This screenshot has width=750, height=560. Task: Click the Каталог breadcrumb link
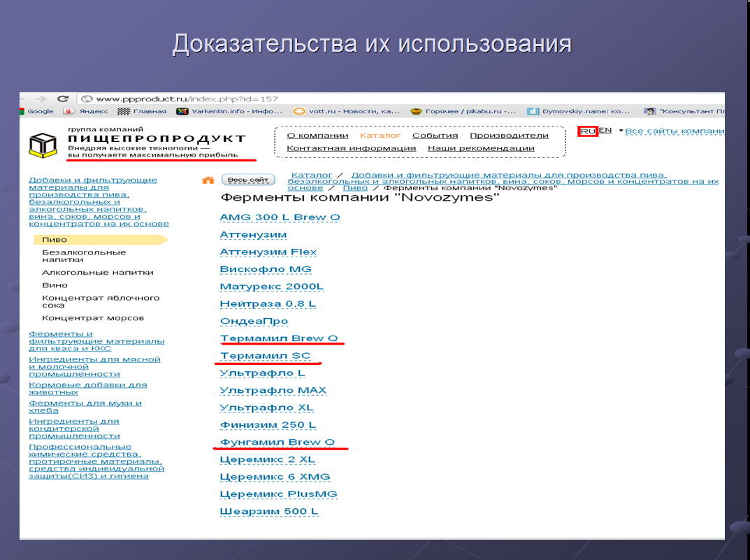click(311, 175)
